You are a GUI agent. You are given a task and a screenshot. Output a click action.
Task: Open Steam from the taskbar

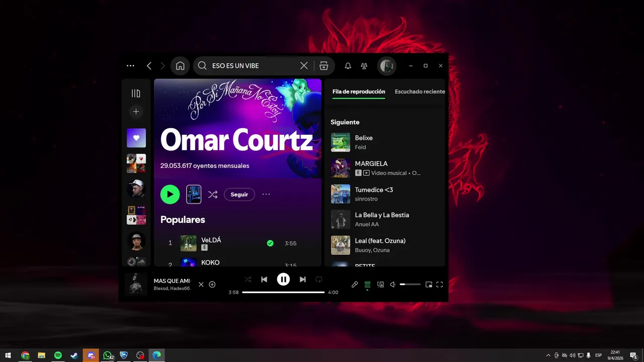(x=74, y=355)
